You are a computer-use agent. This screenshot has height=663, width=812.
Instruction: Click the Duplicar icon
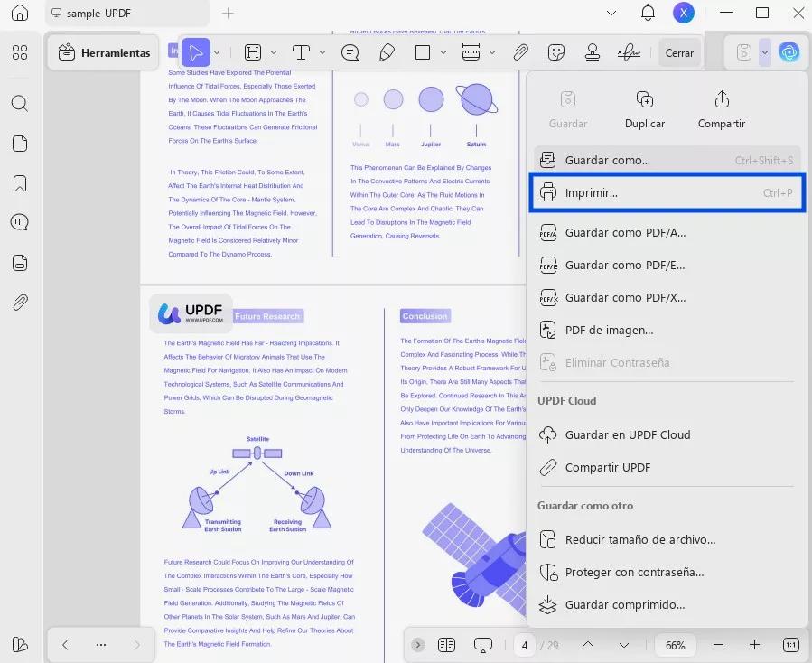pos(645,99)
